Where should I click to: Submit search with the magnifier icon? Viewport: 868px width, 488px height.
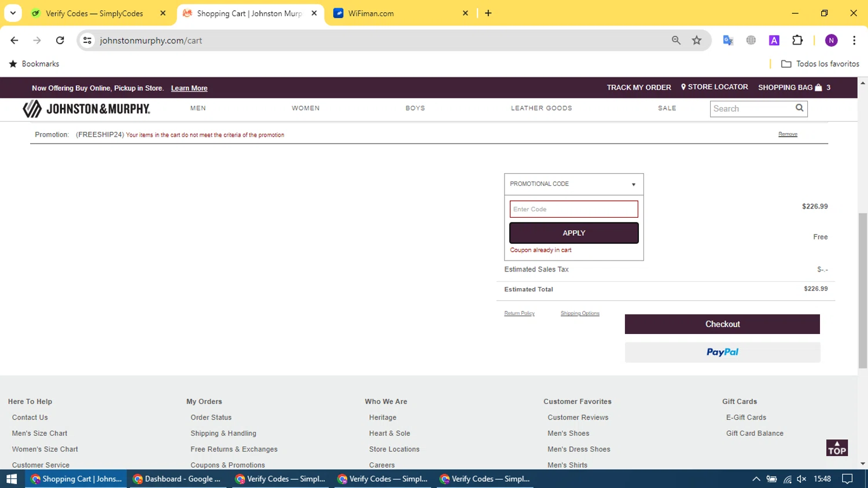[800, 108]
